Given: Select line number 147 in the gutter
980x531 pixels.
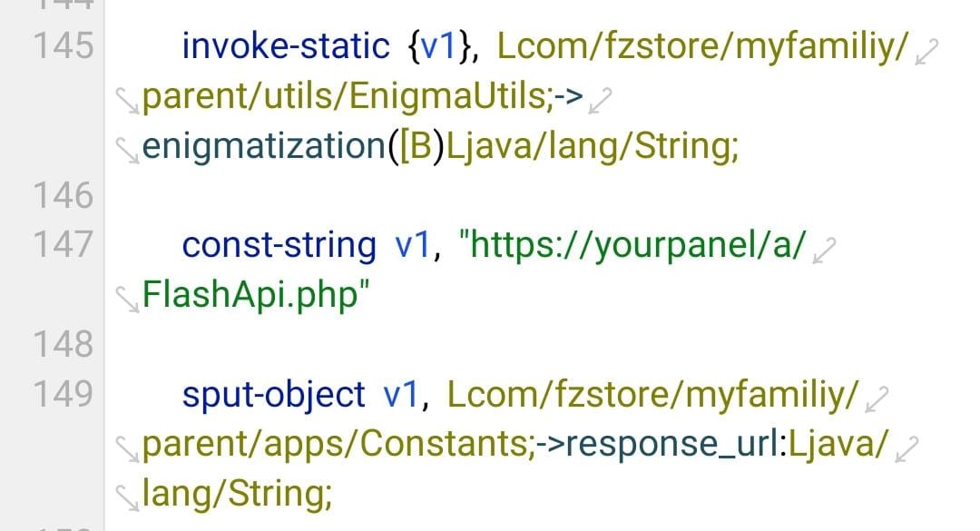Looking at the screenshot, I should [64, 245].
